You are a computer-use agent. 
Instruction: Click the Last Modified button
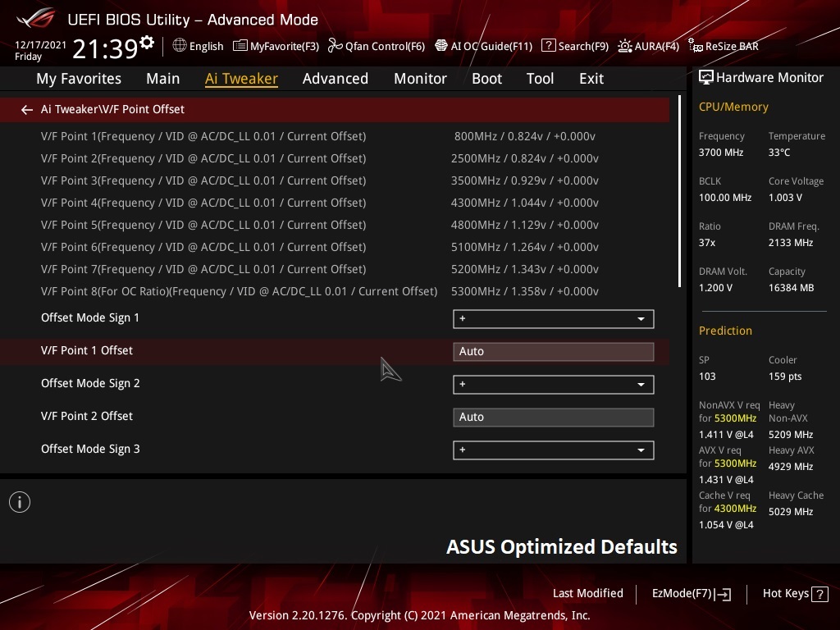(587, 593)
